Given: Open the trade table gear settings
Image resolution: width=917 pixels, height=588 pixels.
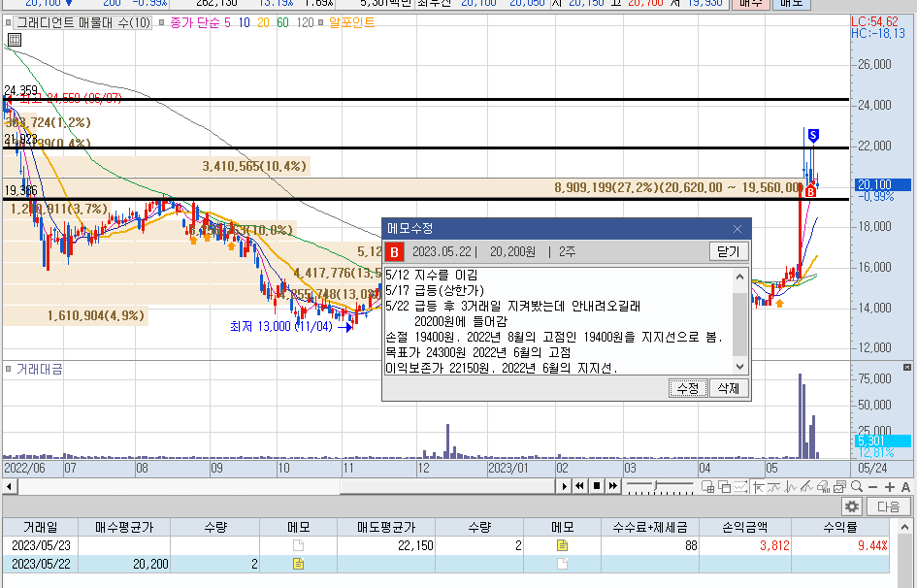Looking at the screenshot, I should pyautogui.click(x=852, y=506).
